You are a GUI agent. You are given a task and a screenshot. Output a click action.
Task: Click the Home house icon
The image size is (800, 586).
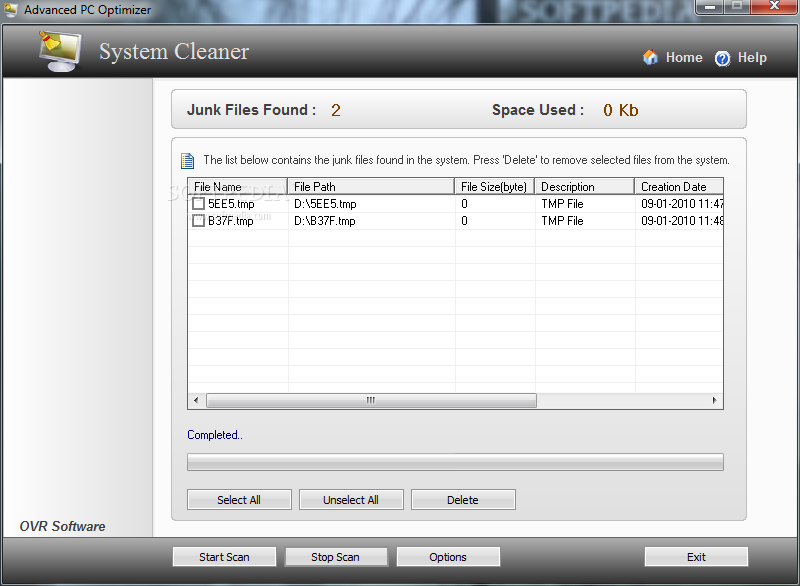pyautogui.click(x=651, y=57)
